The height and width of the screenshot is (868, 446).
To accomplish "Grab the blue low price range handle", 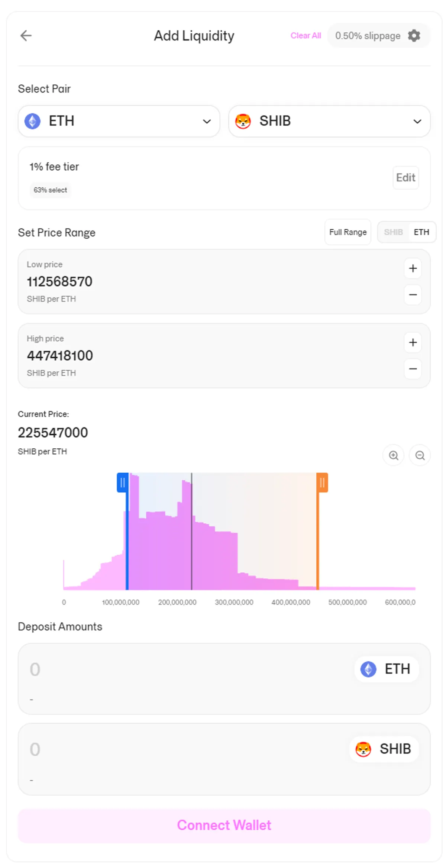I will click(x=123, y=483).
